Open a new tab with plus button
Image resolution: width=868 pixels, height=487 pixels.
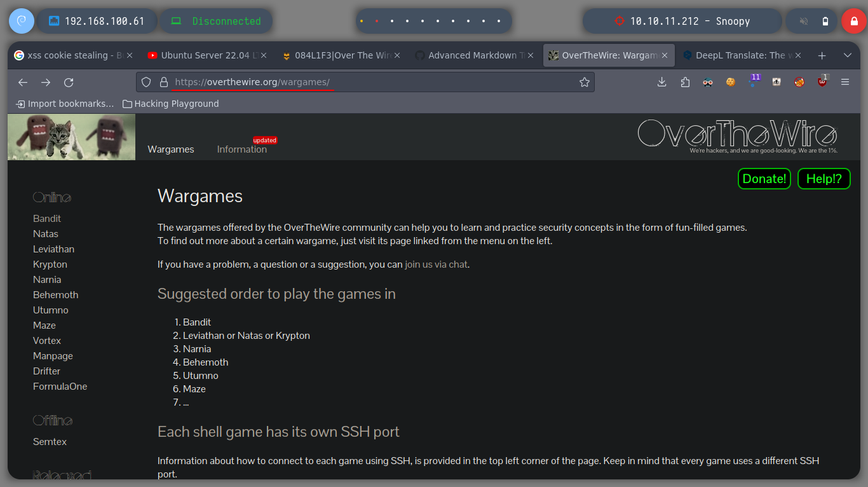[822, 55]
